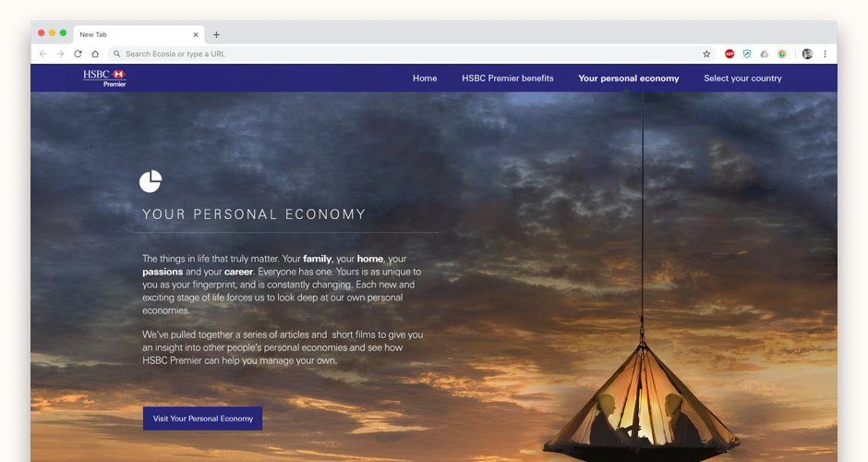This screenshot has width=868, height=462.
Task: Click the grey cloud extension icon
Action: (x=765, y=54)
